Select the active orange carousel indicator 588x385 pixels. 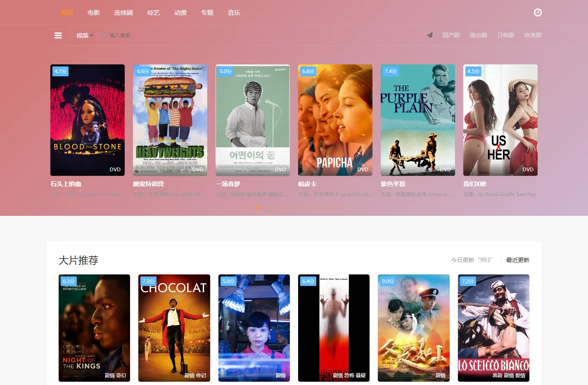pyautogui.click(x=258, y=208)
